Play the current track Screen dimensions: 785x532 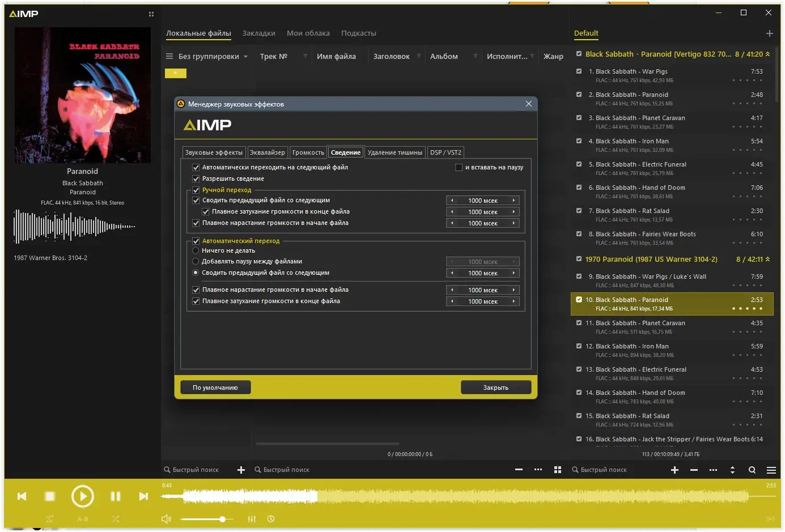83,496
